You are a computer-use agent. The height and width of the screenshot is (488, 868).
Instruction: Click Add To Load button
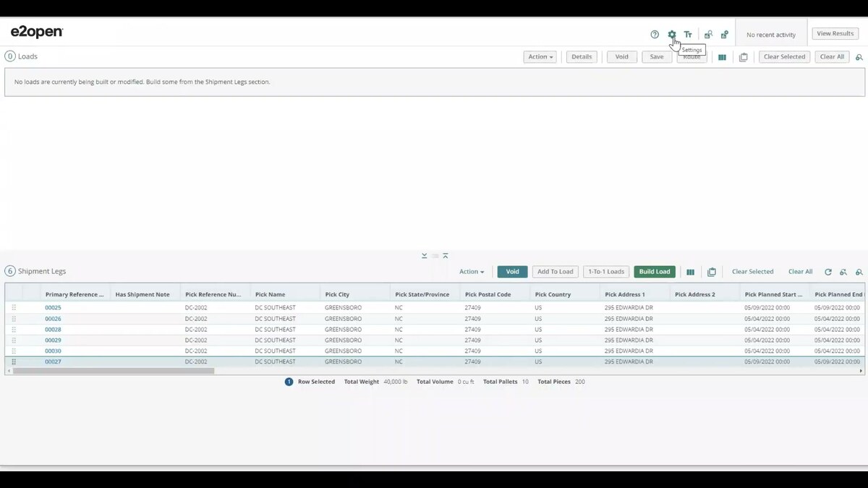(556, 272)
